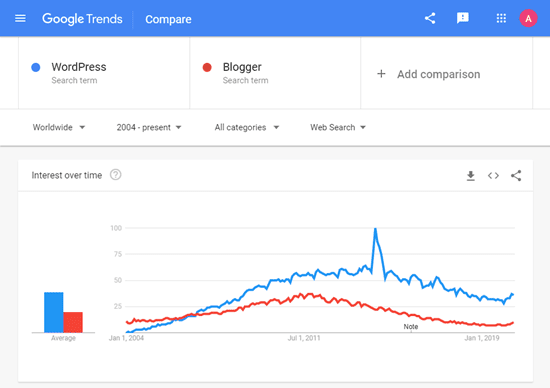
Task: Open the hamburger main menu
Action: point(20,18)
